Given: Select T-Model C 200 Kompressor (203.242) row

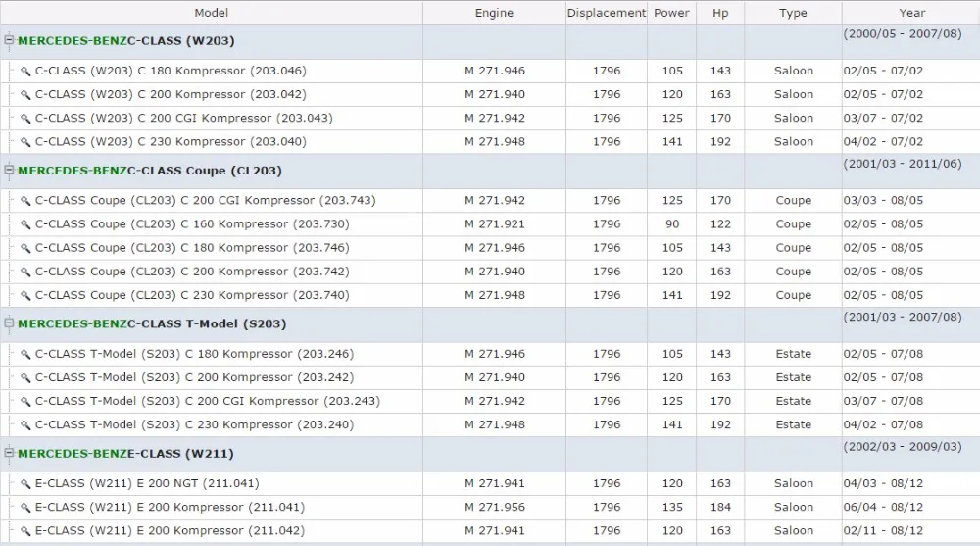Looking at the screenshot, I should [490, 377].
